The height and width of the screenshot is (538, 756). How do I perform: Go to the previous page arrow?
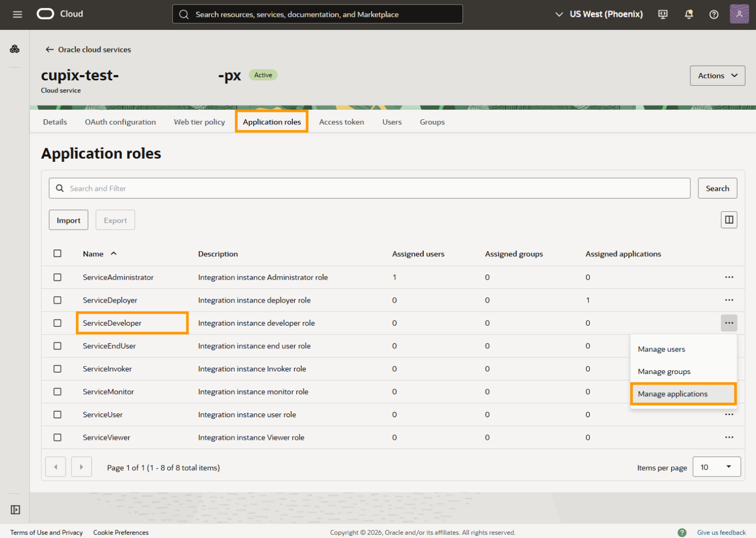click(x=56, y=467)
